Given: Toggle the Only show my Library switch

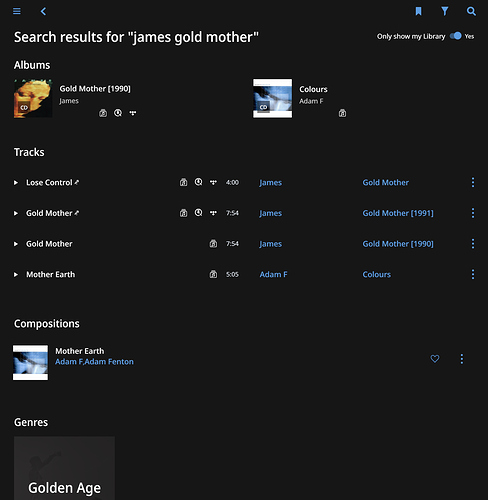Looking at the screenshot, I should 456,36.
